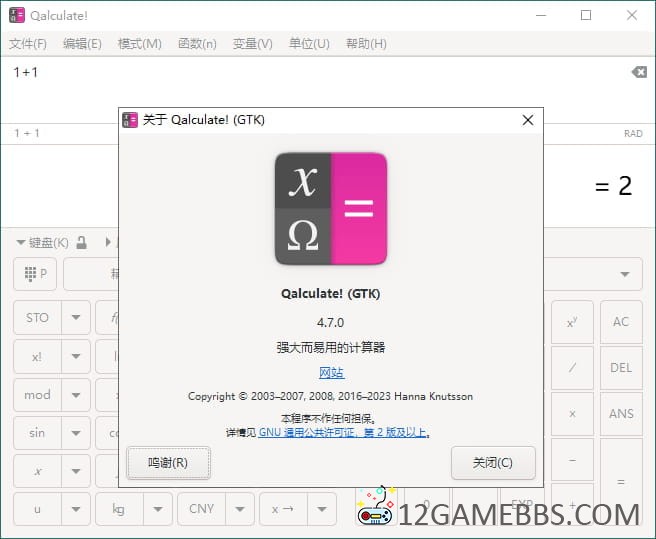This screenshot has width=656, height=539.
Task: Click the STO store button
Action: (37, 318)
